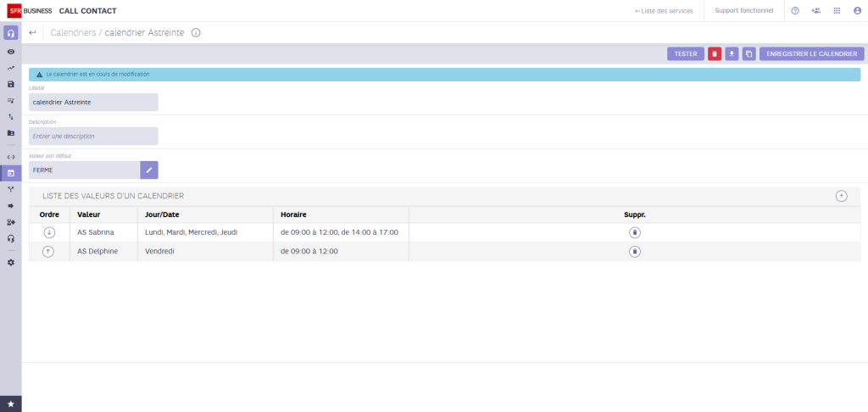The image size is (868, 412).
Task: Open the help question mark icon
Action: [x=795, y=11]
